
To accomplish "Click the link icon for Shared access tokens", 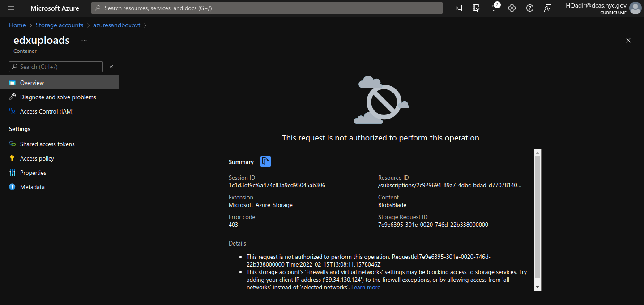I will (x=12, y=144).
